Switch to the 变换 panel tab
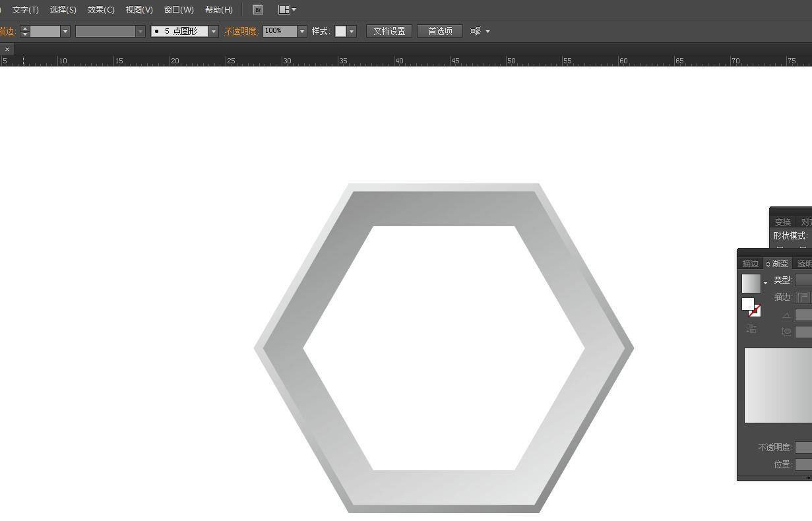 783,222
